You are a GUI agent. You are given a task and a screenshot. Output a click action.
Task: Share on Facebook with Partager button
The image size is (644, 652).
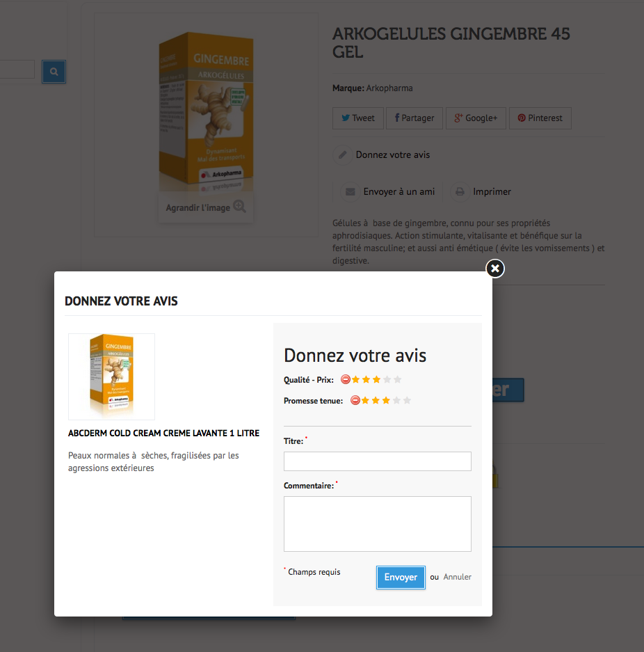click(x=414, y=118)
